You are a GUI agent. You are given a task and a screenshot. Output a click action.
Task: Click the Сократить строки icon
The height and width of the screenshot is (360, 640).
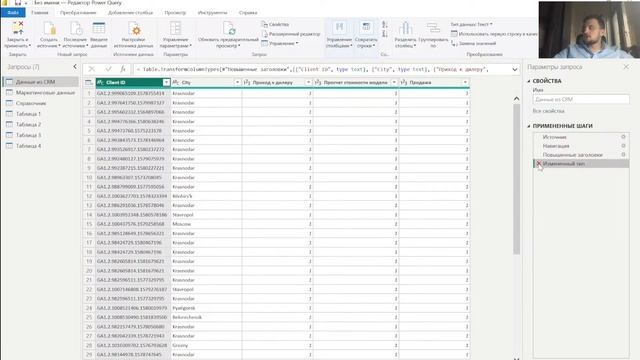[366, 28]
